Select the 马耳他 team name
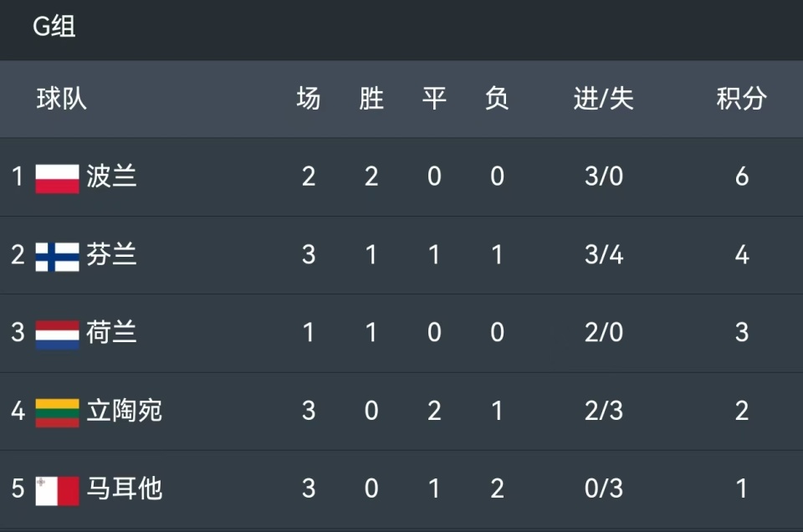Viewport: 803px width, 532px height. tap(125, 489)
